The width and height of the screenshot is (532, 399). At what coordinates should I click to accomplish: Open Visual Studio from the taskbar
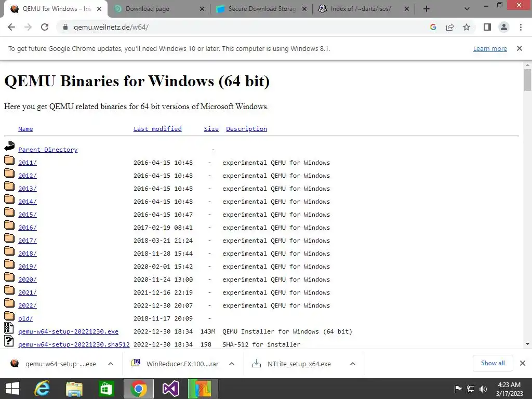(x=170, y=389)
